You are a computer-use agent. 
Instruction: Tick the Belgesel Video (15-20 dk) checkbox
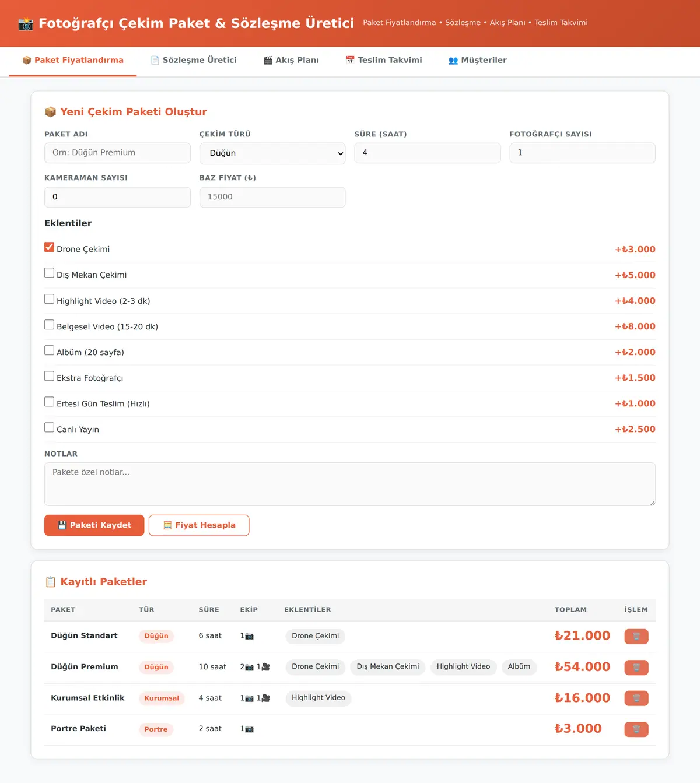pyautogui.click(x=50, y=325)
